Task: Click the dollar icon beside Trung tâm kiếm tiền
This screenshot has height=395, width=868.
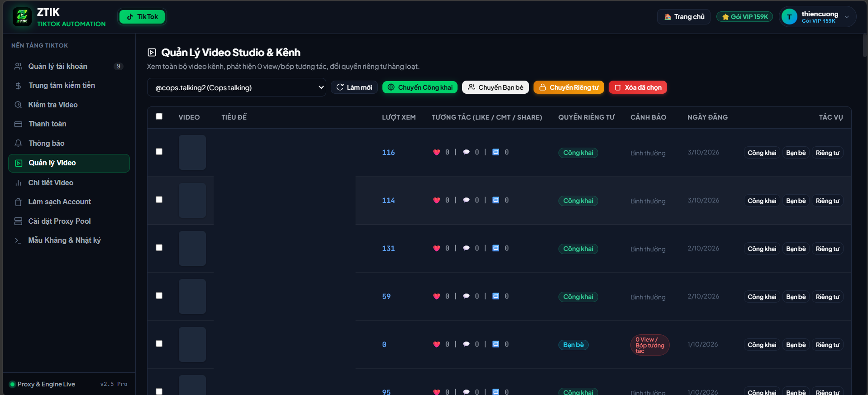Action: click(18, 86)
